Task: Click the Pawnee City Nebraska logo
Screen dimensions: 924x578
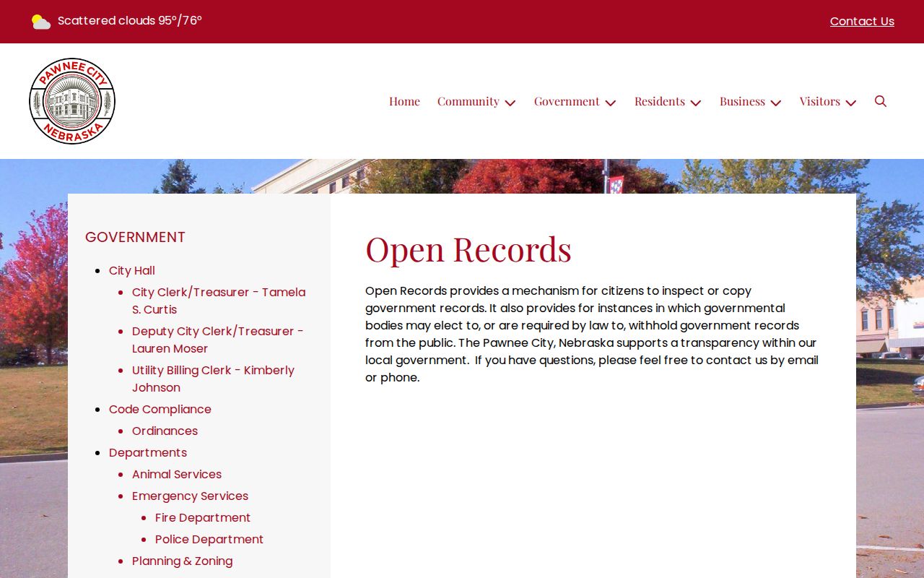Action: [72, 101]
